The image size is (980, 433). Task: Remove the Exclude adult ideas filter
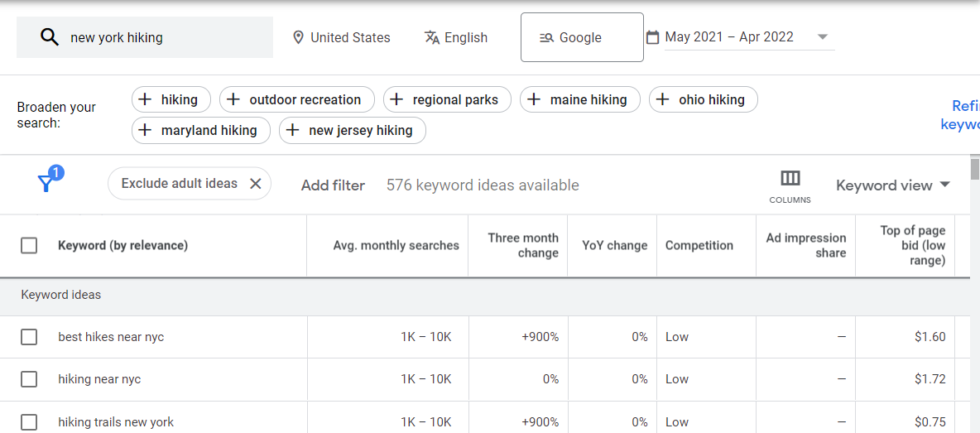255,184
